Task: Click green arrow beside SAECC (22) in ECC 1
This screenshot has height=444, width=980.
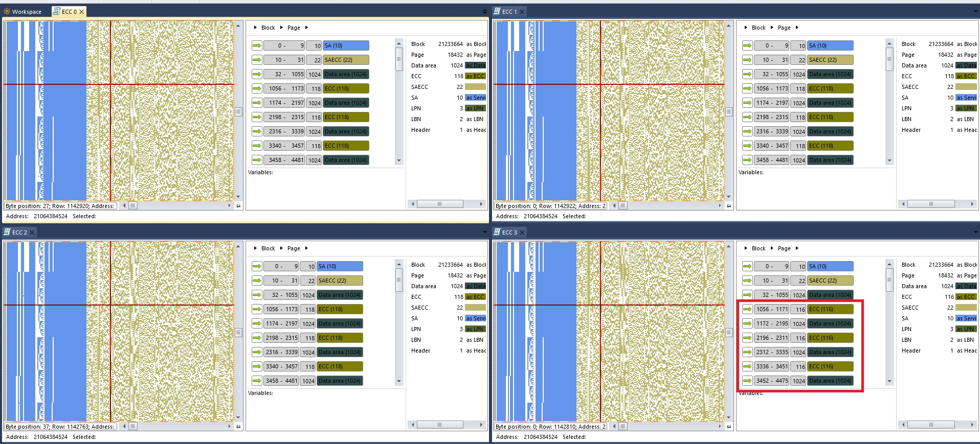Action: 747,60
